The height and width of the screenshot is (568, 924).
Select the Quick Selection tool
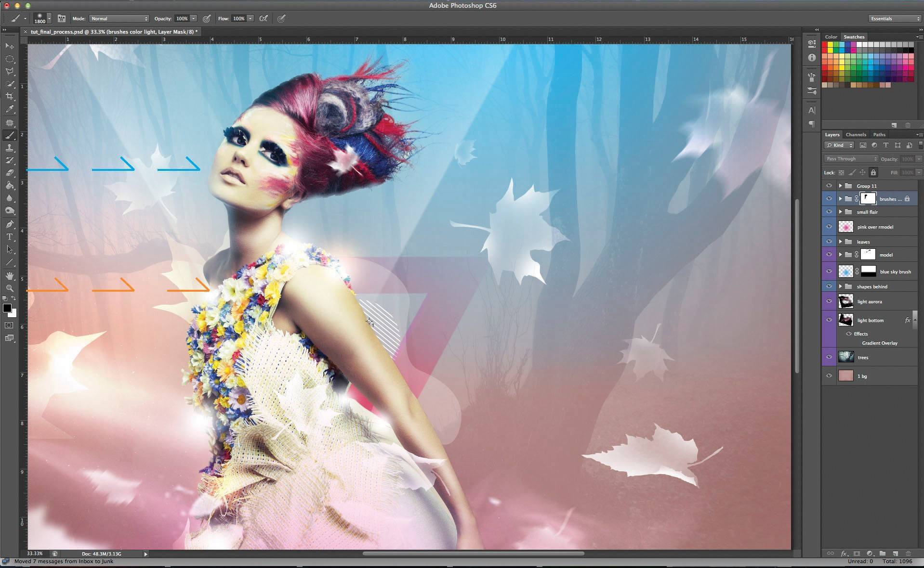10,84
